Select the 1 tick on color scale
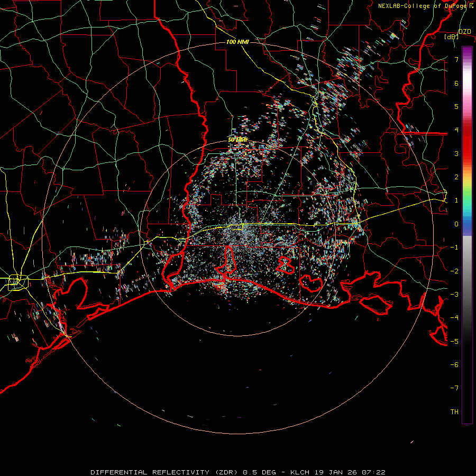 click(x=456, y=200)
